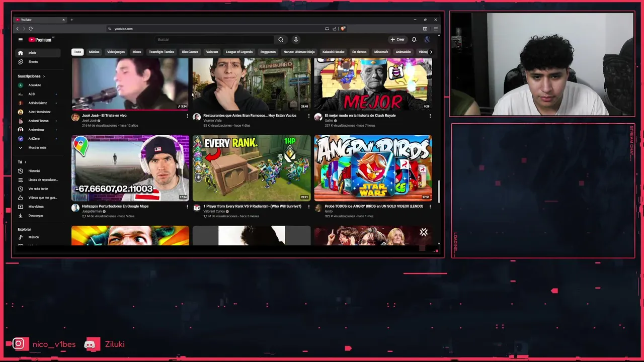644x362 pixels.
Task: Open the Shorts sidebar icon
Action: point(21,62)
